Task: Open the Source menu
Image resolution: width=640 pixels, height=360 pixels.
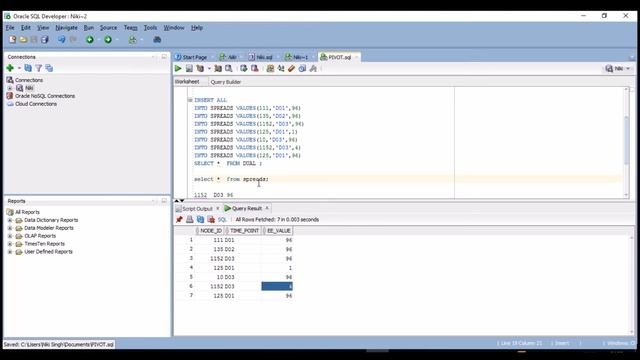Action: pyautogui.click(x=109, y=28)
